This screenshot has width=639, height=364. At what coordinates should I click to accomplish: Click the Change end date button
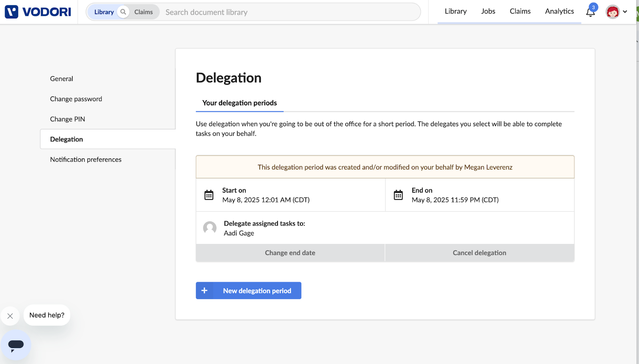[290, 253]
